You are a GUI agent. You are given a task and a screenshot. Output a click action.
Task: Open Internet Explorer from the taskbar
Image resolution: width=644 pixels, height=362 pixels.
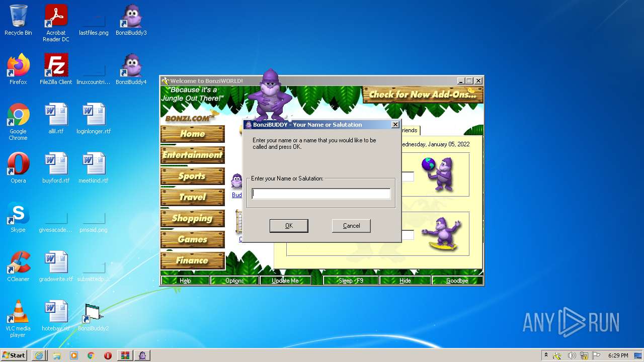tap(39, 355)
